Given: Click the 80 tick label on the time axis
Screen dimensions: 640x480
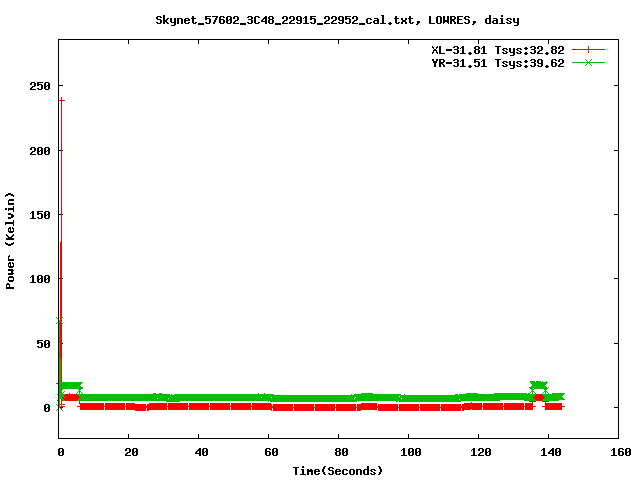Looking at the screenshot, I should coord(338,452).
